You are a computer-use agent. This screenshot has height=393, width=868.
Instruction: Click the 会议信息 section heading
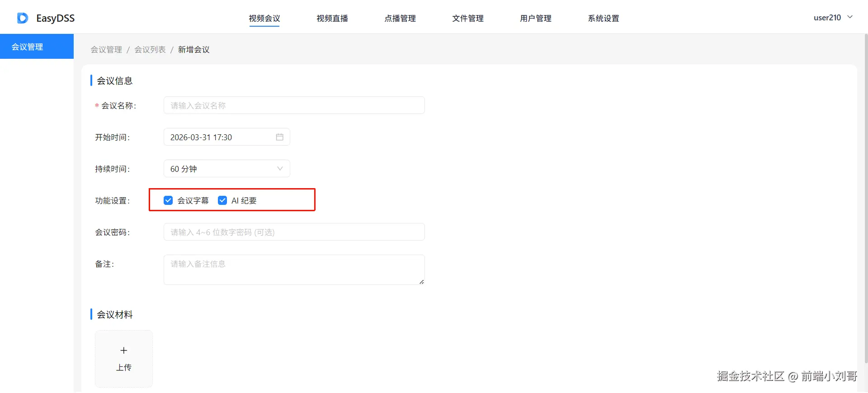pyautogui.click(x=115, y=81)
